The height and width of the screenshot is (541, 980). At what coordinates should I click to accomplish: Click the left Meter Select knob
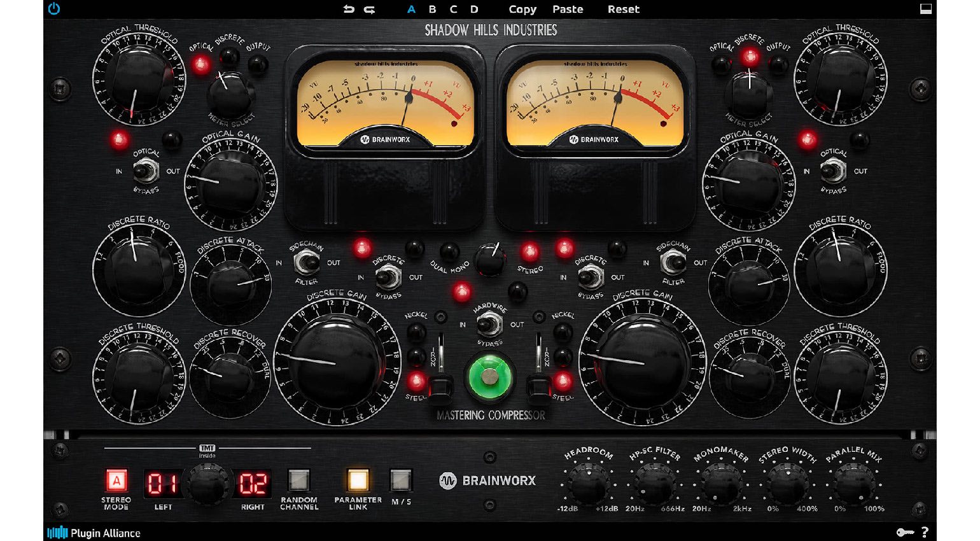pyautogui.click(x=229, y=94)
